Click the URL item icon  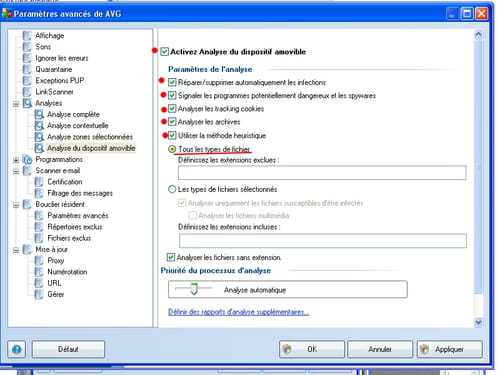click(39, 283)
